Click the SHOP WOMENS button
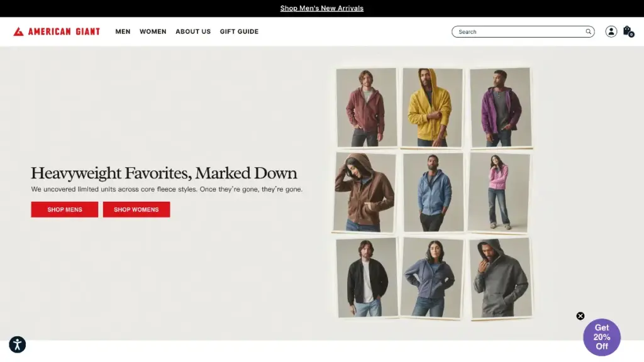 (x=136, y=209)
